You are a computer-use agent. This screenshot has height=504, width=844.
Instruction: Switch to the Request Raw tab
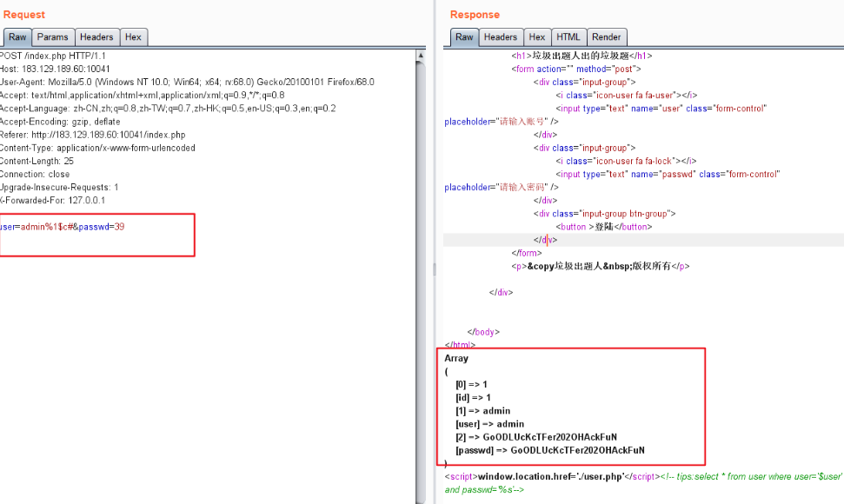[x=17, y=37]
